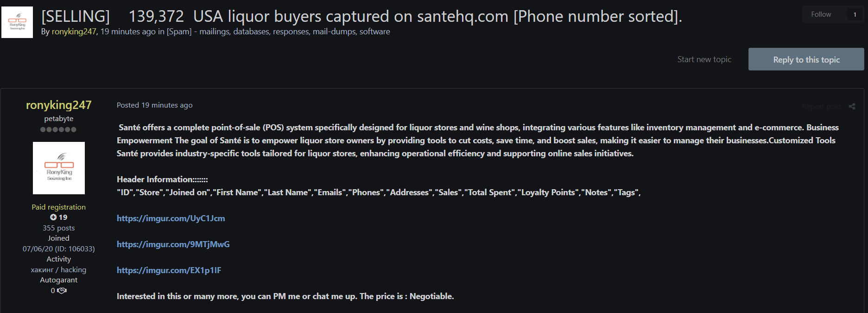Open the [Spam] mailings, databases category link
Viewport: 868px width, 313px height.
tap(278, 32)
